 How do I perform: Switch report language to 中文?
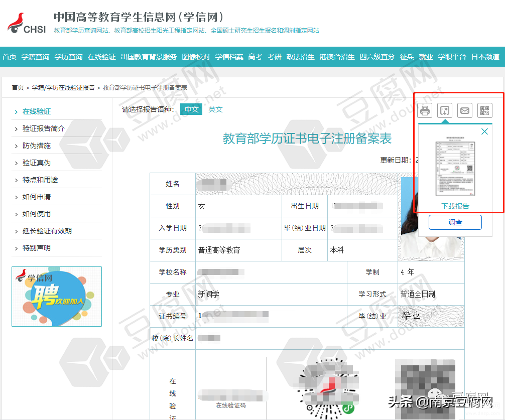[x=191, y=109]
